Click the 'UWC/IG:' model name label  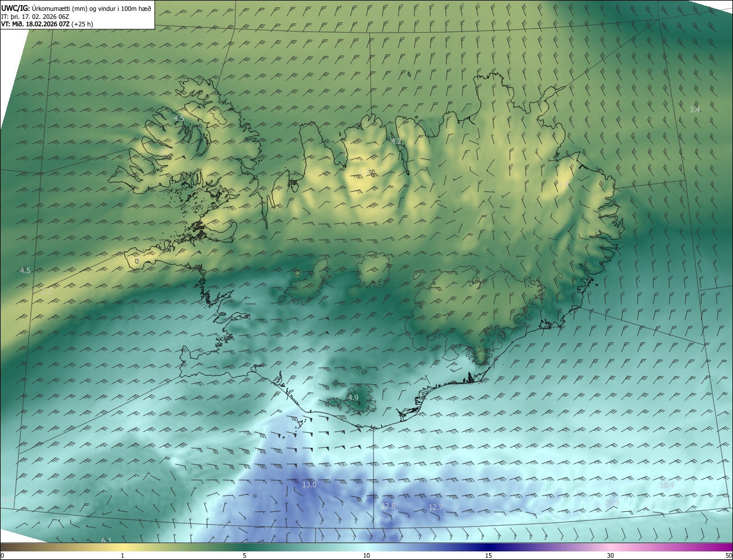16,8
